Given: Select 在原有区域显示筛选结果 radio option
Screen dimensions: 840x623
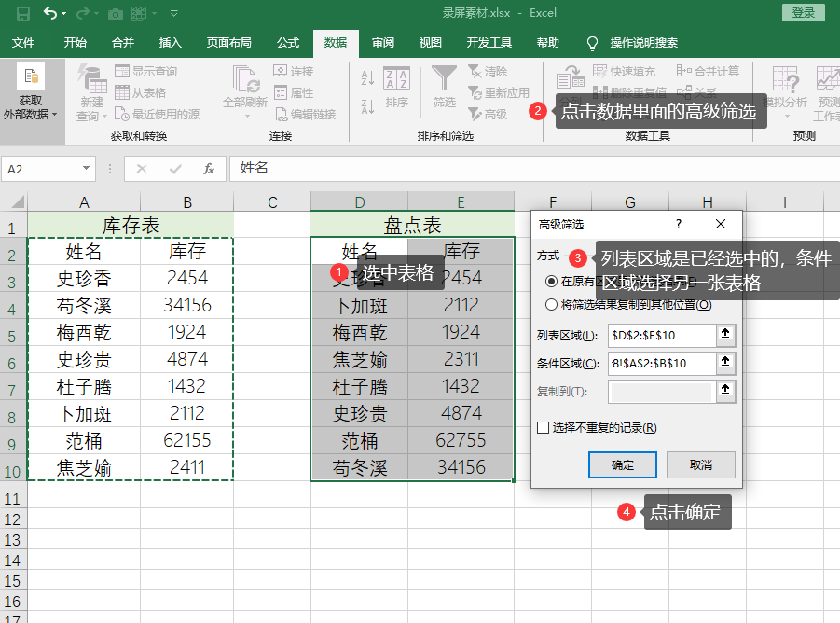Looking at the screenshot, I should [551, 282].
